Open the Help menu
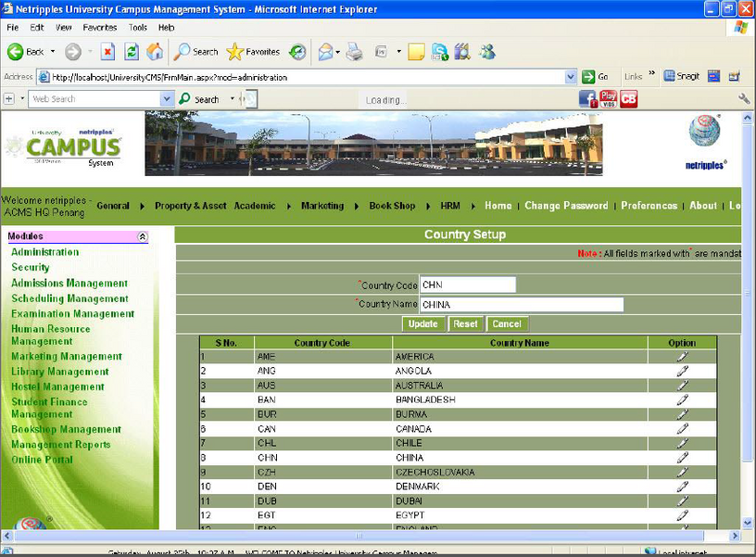 [167, 28]
